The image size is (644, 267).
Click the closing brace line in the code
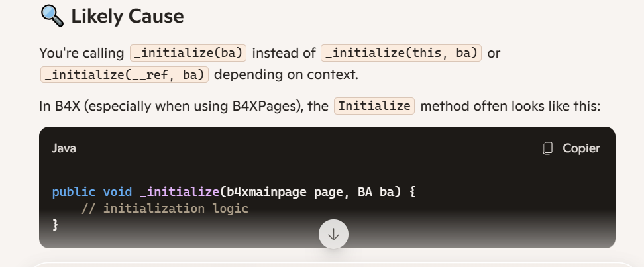(x=56, y=225)
